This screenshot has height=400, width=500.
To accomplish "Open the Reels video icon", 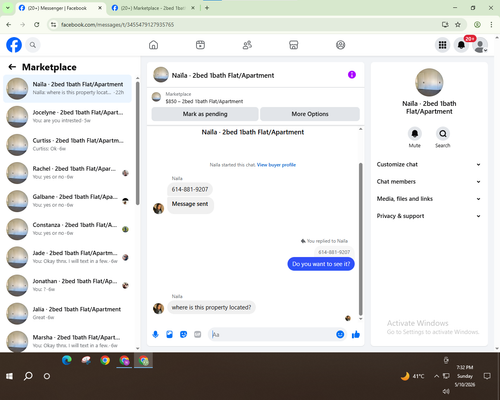I will coord(200,45).
